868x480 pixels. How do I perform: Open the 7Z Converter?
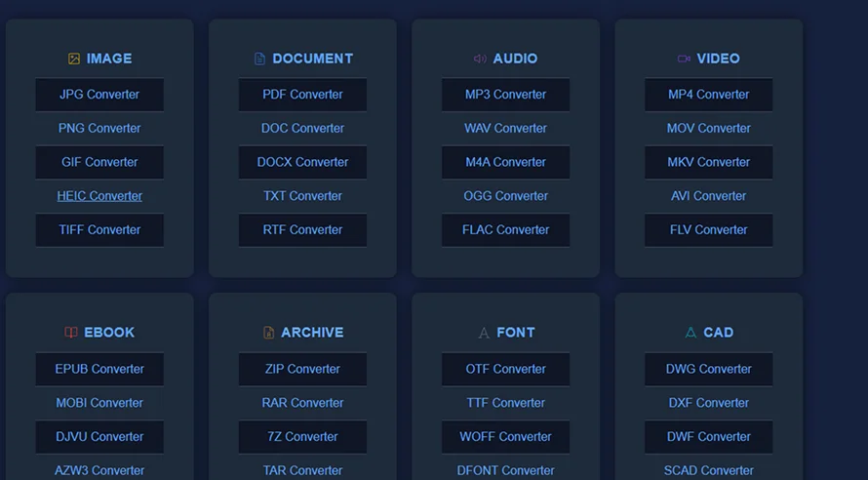tap(302, 437)
